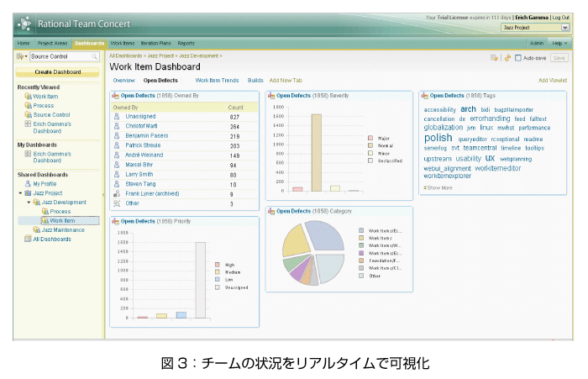This screenshot has height=379, width=588.
Task: Open the Project Areas menu
Action: [x=52, y=43]
